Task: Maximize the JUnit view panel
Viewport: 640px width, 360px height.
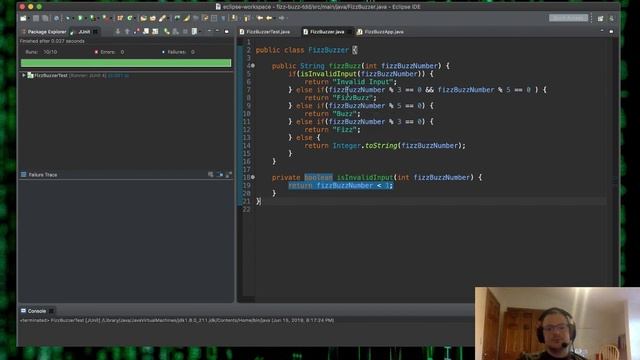Action: coord(227,31)
